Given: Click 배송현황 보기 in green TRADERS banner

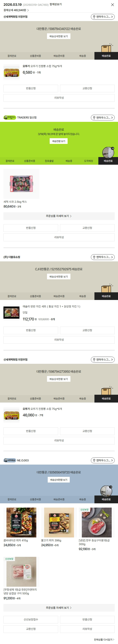Looking at the screenshot, I should click(59, 141).
